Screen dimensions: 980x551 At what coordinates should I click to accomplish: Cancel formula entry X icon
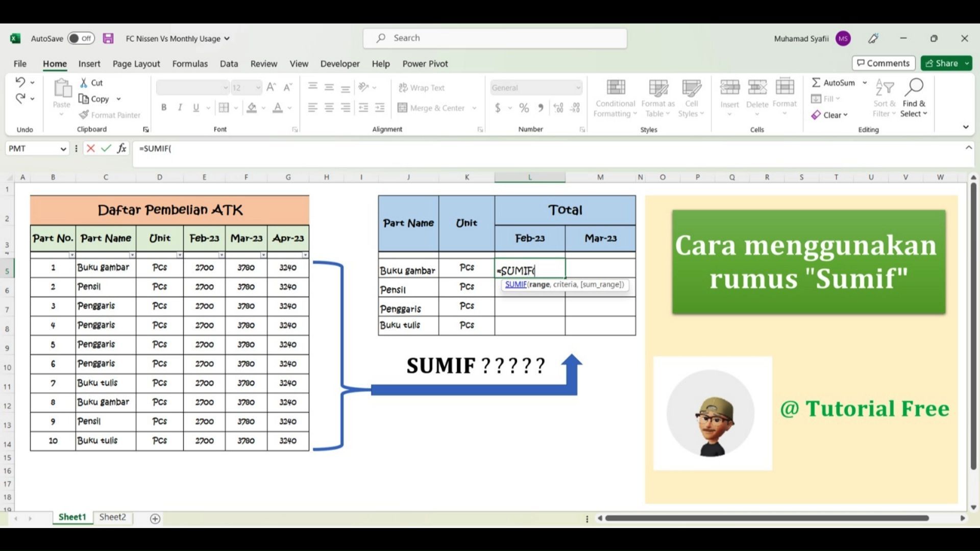(x=91, y=148)
